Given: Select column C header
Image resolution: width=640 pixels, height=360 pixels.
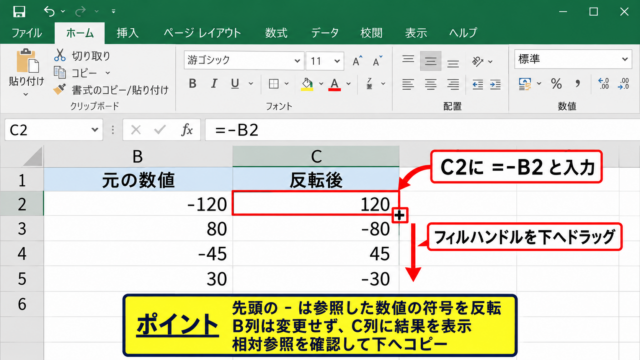Looking at the screenshot, I should click(x=316, y=156).
